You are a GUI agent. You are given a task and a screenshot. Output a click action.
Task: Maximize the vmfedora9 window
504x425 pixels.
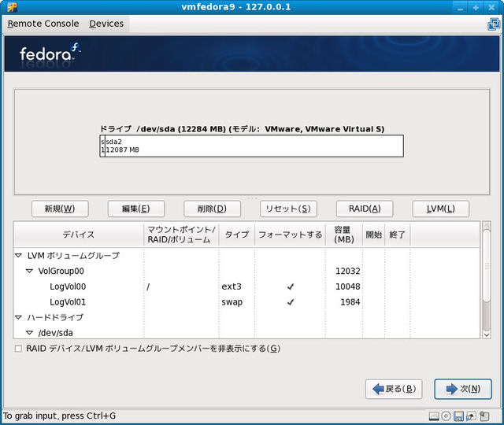[476, 7]
